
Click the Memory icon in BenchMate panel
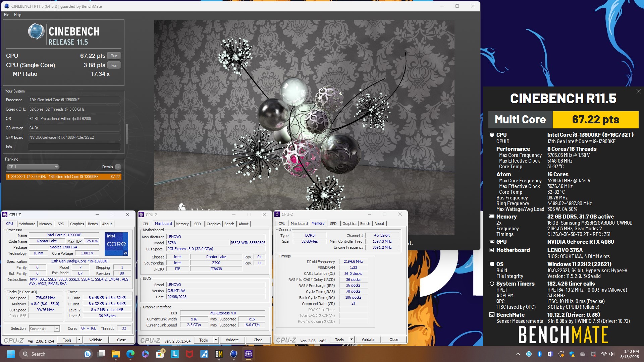tap(492, 217)
